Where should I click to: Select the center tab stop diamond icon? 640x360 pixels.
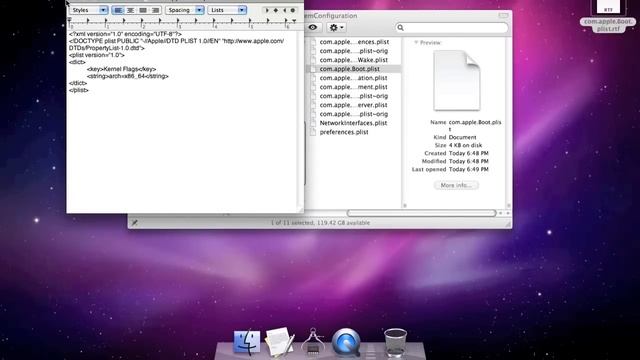click(x=276, y=10)
